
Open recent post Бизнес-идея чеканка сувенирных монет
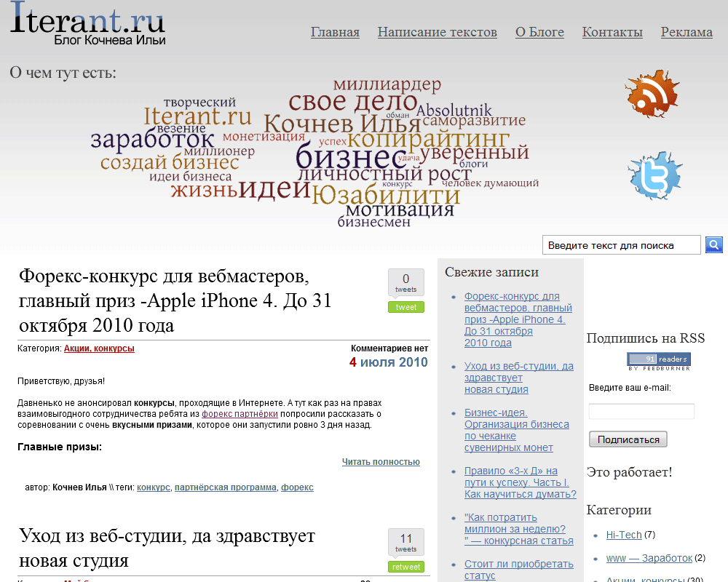click(516, 430)
